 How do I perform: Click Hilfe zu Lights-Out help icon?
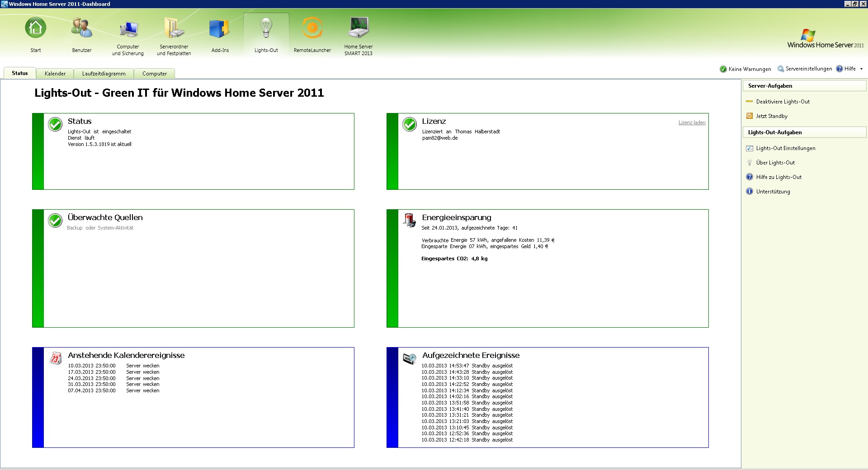pyautogui.click(x=750, y=177)
